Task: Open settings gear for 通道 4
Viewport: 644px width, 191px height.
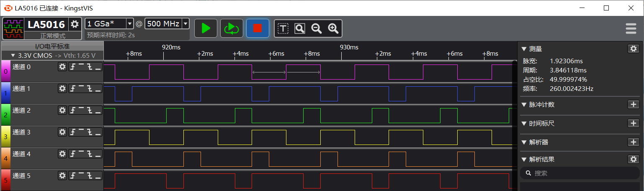Action: click(62, 154)
